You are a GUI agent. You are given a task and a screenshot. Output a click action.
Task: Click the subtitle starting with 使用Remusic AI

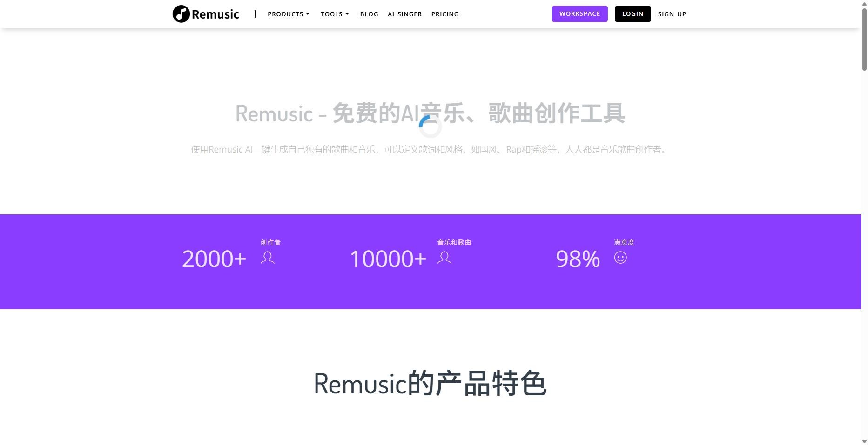[430, 149]
